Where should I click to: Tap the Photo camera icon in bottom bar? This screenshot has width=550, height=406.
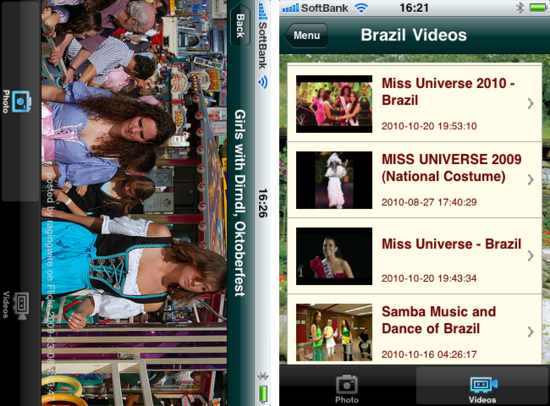tap(347, 385)
